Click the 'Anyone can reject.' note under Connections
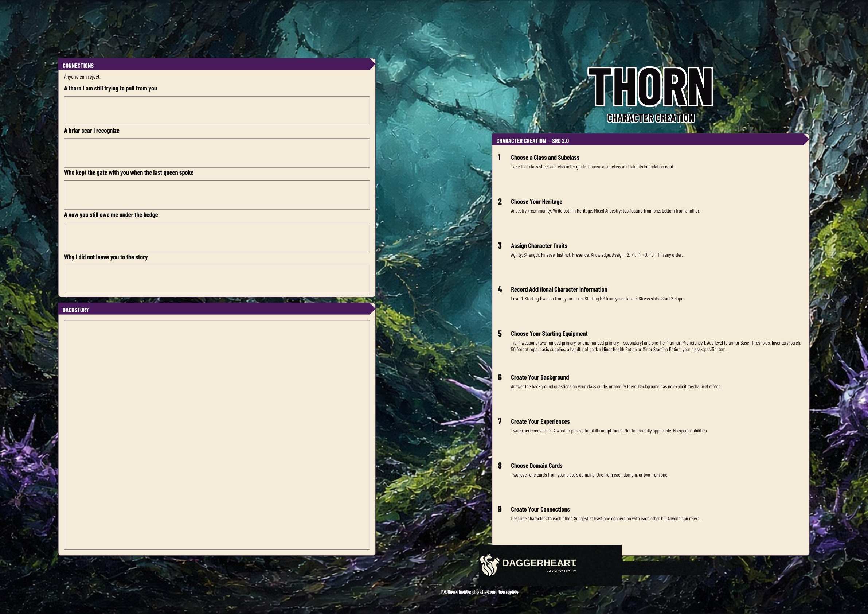The height and width of the screenshot is (614, 868). 82,77
